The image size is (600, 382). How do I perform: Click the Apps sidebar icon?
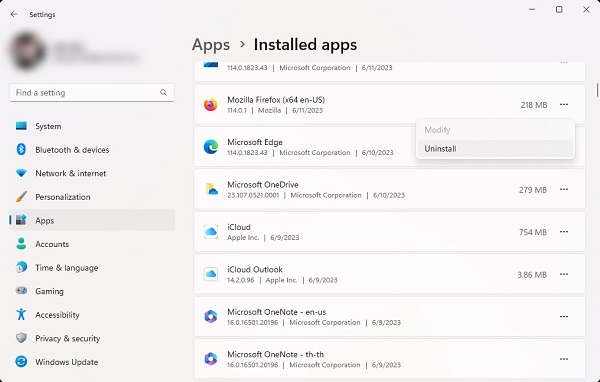(21, 220)
